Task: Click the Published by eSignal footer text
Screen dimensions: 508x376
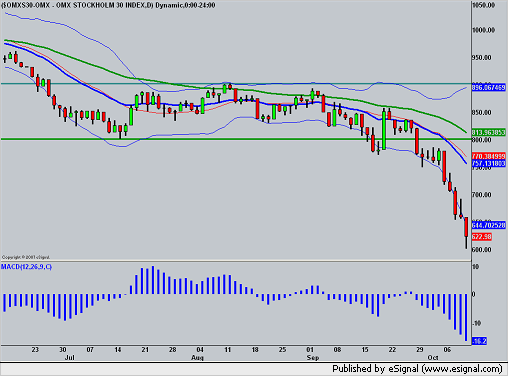Action: coord(417,369)
